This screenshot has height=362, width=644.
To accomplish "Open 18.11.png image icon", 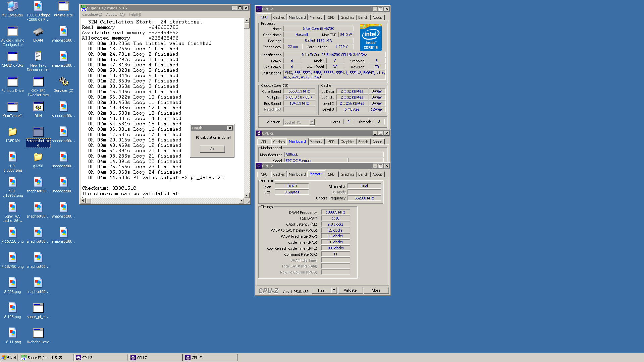I will tap(12, 336).
